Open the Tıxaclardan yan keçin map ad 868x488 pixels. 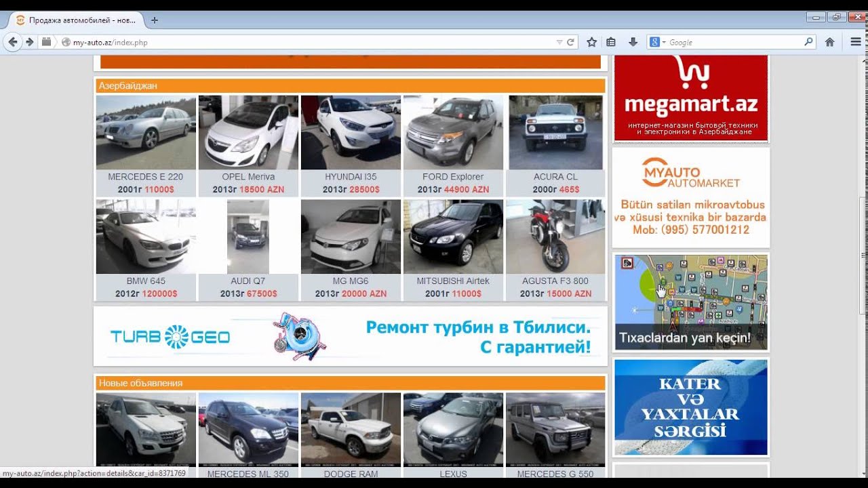[691, 302]
